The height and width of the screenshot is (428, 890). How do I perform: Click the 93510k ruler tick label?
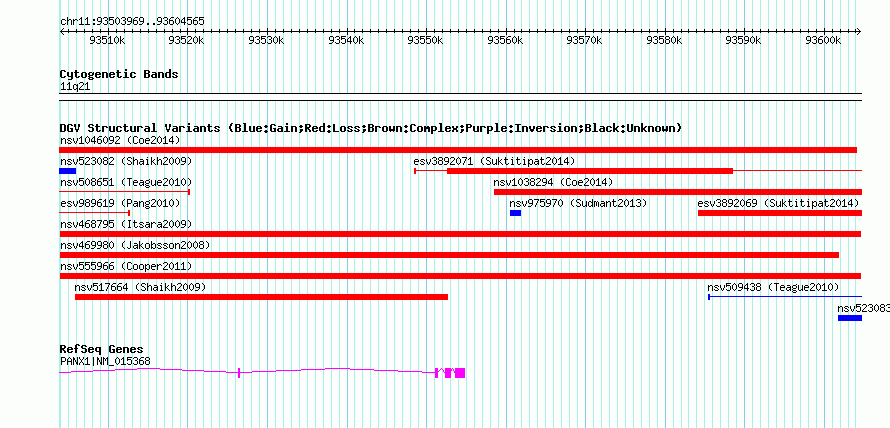107,41
